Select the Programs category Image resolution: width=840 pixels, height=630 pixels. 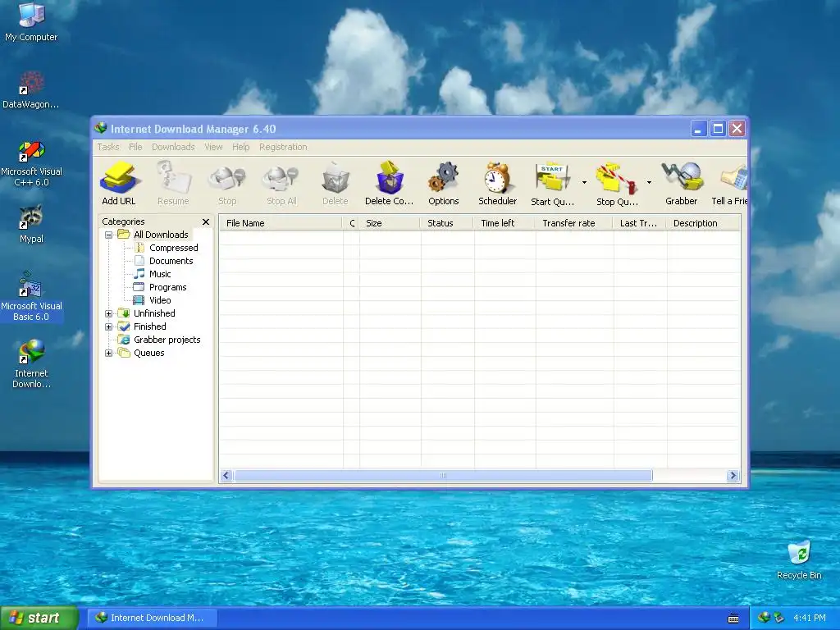[x=167, y=287]
